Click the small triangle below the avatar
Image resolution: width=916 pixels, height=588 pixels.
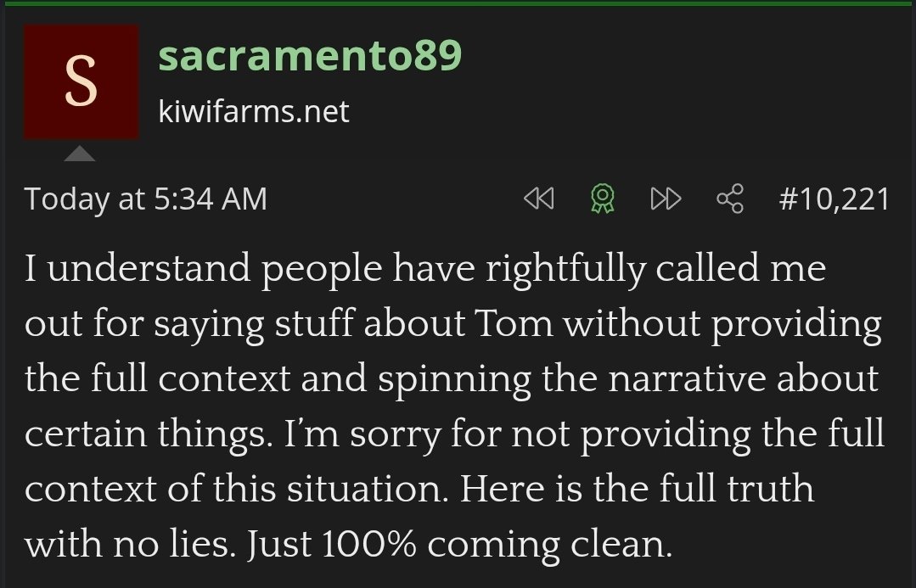(x=80, y=154)
